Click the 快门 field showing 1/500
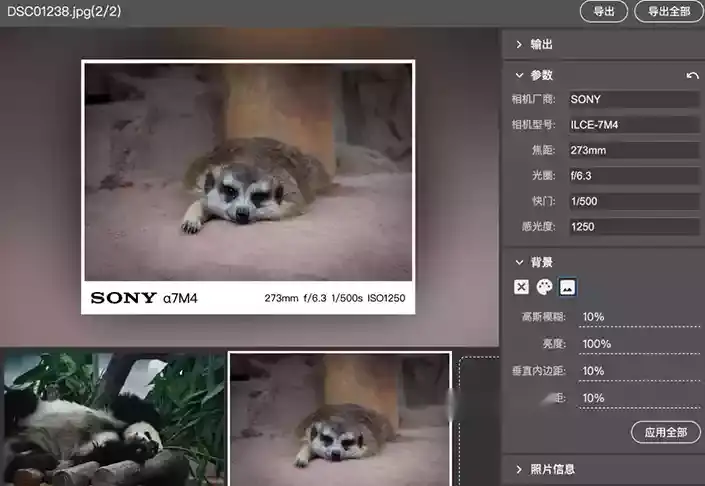The height and width of the screenshot is (486, 705). coord(633,202)
